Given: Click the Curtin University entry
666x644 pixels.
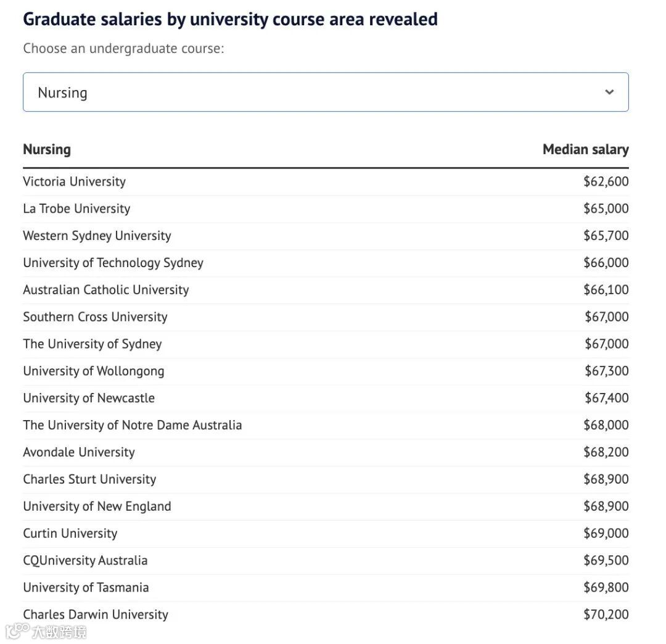Looking at the screenshot, I should point(70,534).
